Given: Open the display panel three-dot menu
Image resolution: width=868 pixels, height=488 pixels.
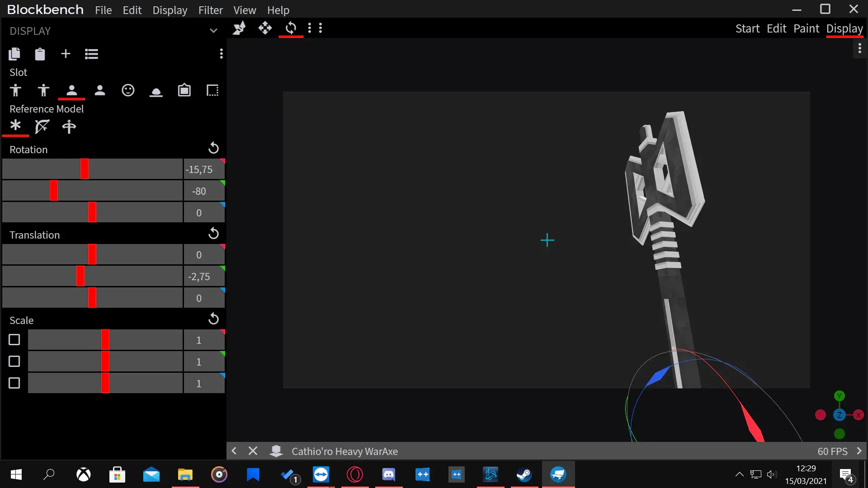Looking at the screenshot, I should click(221, 54).
